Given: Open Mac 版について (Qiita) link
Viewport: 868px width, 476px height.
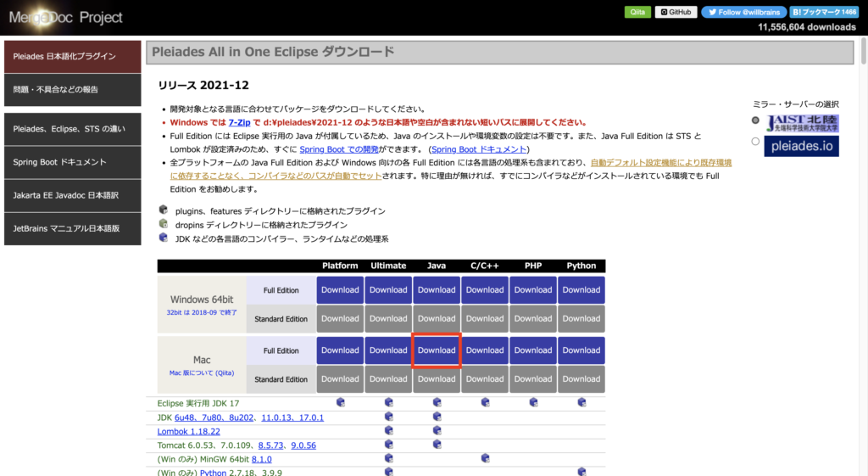Looking at the screenshot, I should tap(202, 373).
